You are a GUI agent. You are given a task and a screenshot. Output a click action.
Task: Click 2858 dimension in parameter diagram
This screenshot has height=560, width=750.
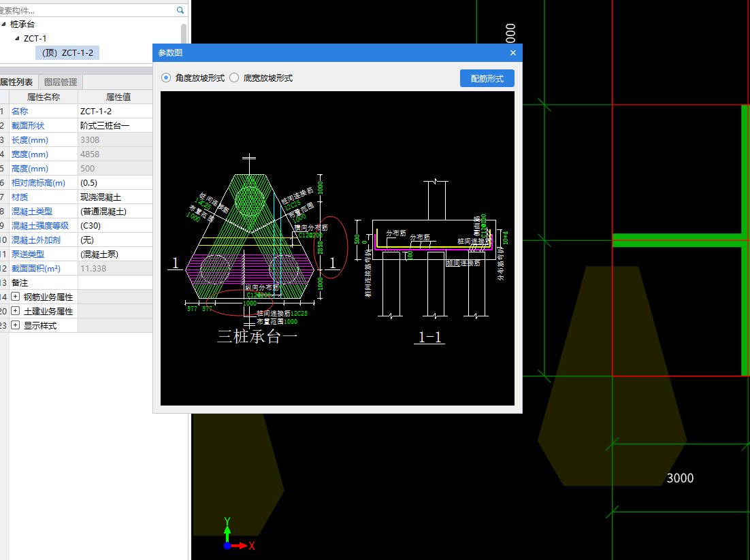pyautogui.click(x=320, y=247)
